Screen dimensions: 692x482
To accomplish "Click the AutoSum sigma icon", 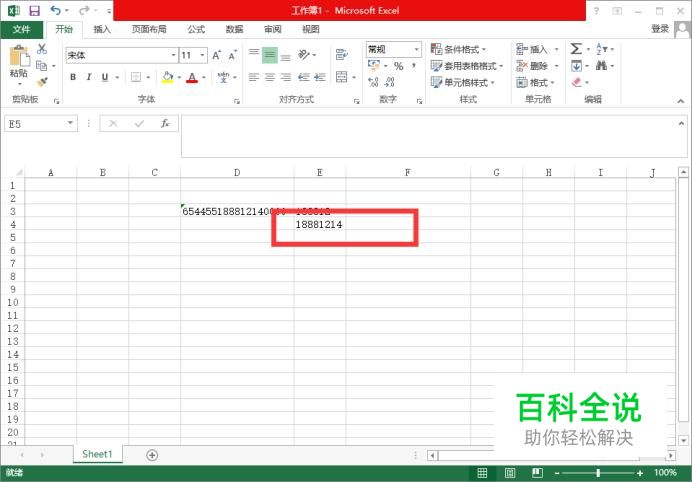I will [576, 49].
